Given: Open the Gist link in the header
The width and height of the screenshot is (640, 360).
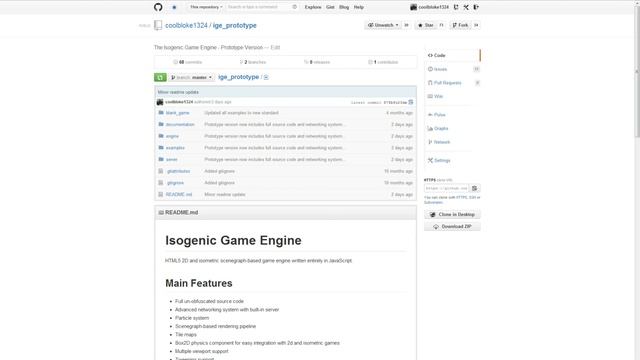Looking at the screenshot, I should (330, 7).
